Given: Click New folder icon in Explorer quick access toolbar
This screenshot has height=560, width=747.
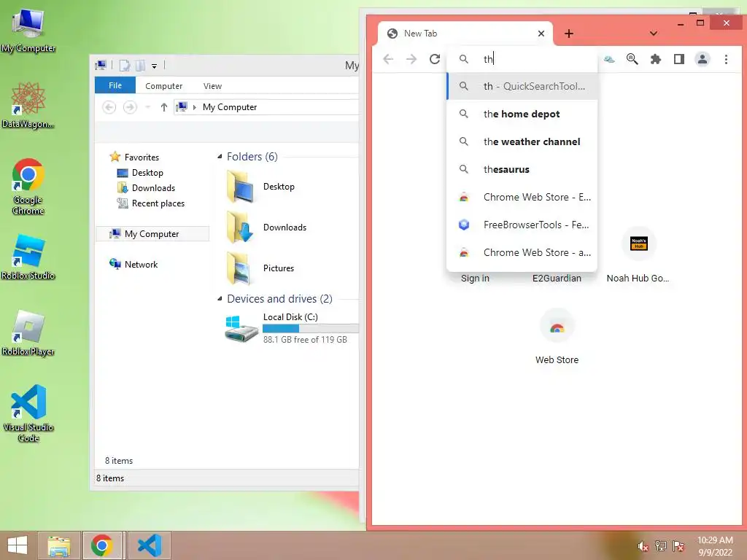Looking at the screenshot, I should point(140,66).
